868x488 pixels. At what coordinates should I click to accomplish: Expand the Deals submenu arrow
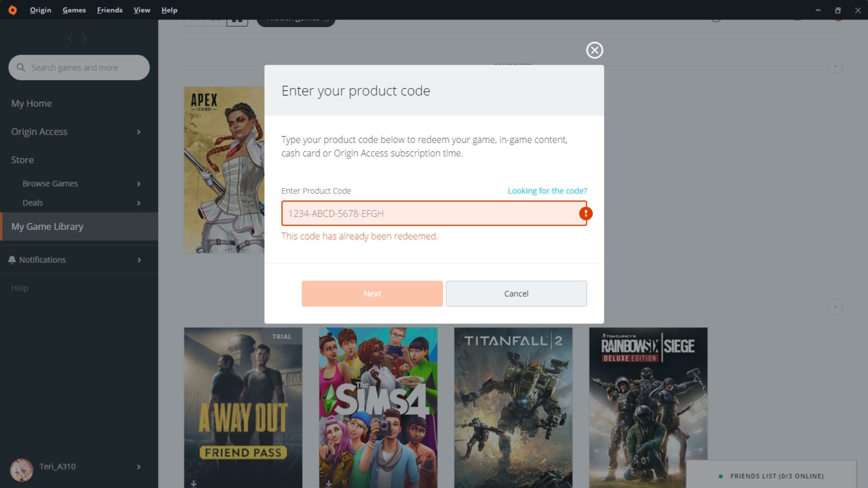click(x=139, y=203)
